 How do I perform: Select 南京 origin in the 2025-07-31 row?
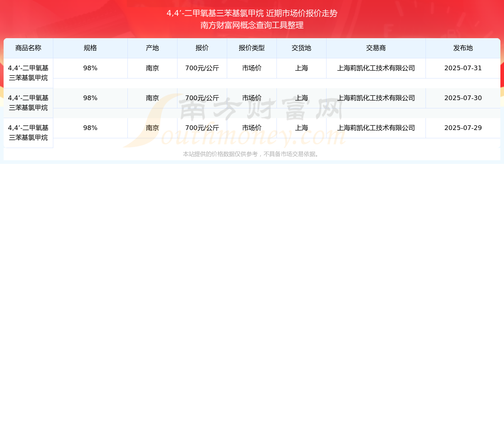[152, 68]
